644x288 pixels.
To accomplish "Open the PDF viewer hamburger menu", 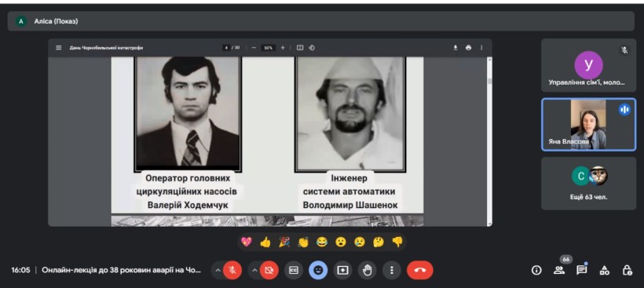I will [x=59, y=48].
